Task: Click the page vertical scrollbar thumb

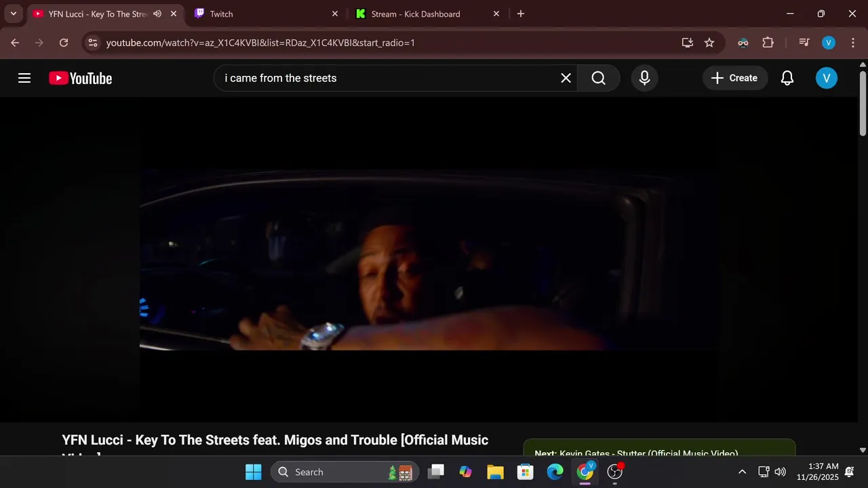Action: [x=863, y=102]
